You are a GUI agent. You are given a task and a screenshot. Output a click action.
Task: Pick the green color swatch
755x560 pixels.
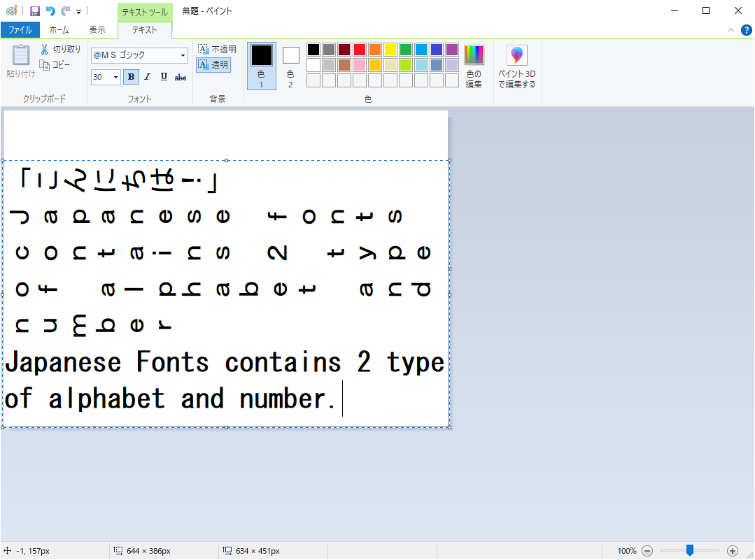(406, 50)
